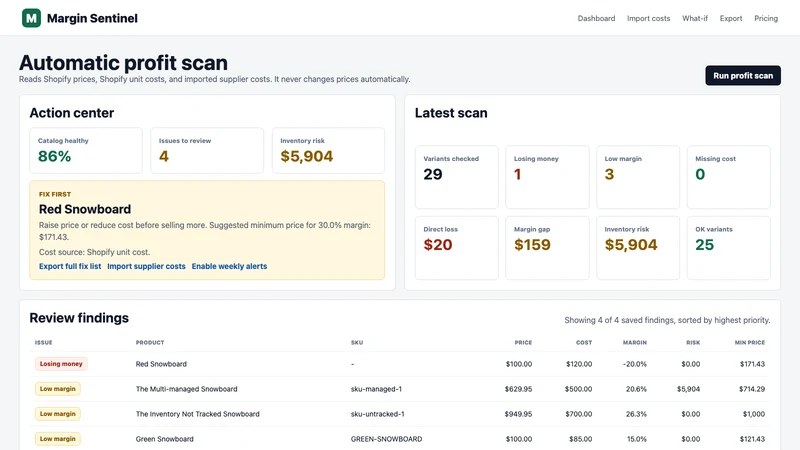This screenshot has width=800, height=450.
Task: Click the Losing money badge
Action: pos(61,364)
